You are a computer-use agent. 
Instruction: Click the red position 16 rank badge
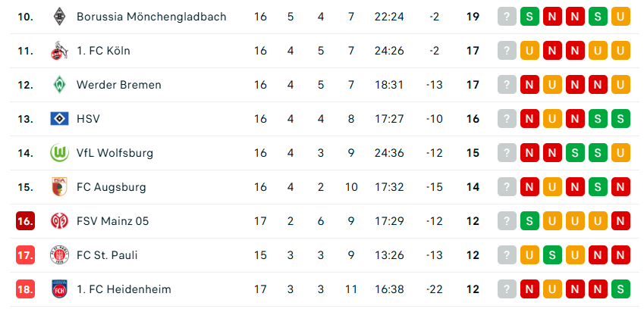(x=25, y=221)
